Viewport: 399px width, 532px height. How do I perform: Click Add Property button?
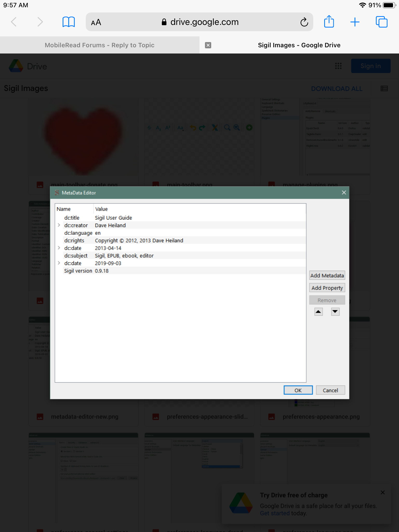coord(327,288)
